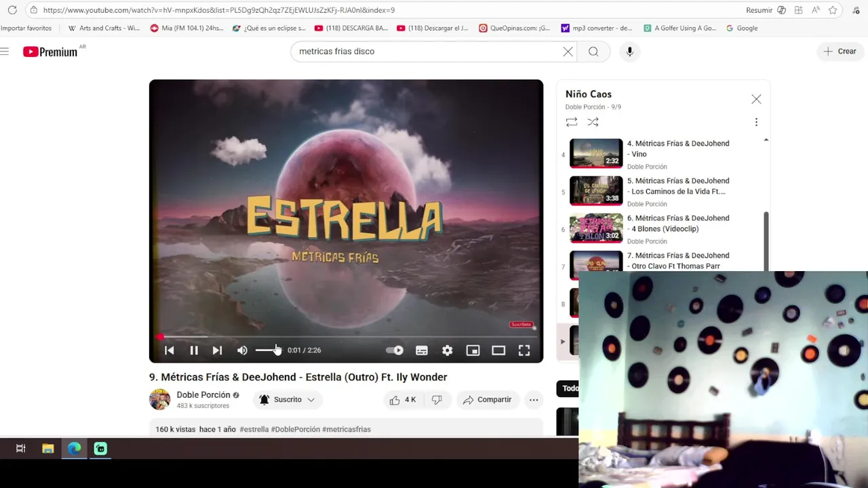Open the Crear menu

[840, 52]
